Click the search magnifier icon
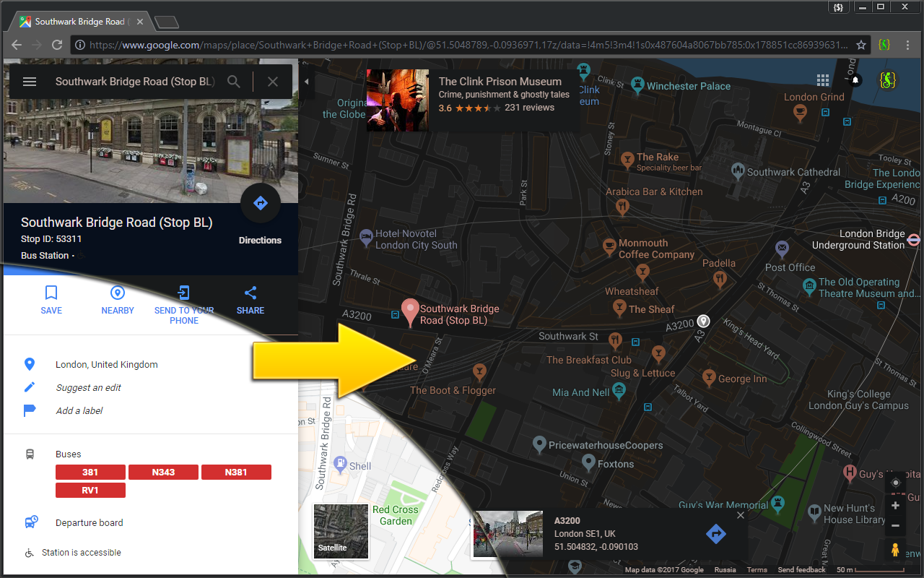Viewport: 924px width, 578px height. [234, 82]
